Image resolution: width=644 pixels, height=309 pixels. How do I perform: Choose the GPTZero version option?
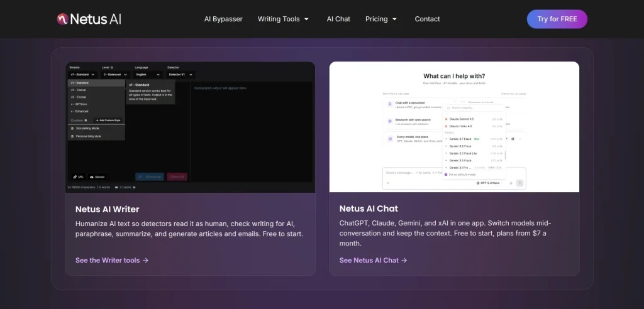(x=96, y=104)
